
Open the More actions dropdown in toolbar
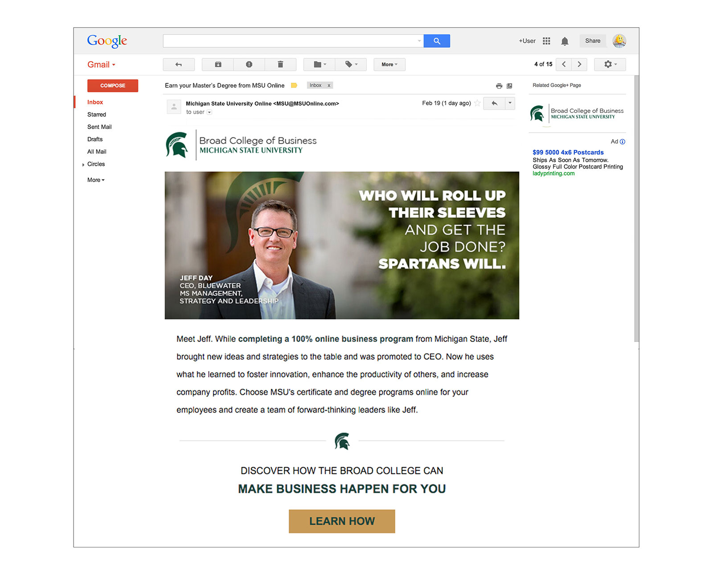click(389, 65)
